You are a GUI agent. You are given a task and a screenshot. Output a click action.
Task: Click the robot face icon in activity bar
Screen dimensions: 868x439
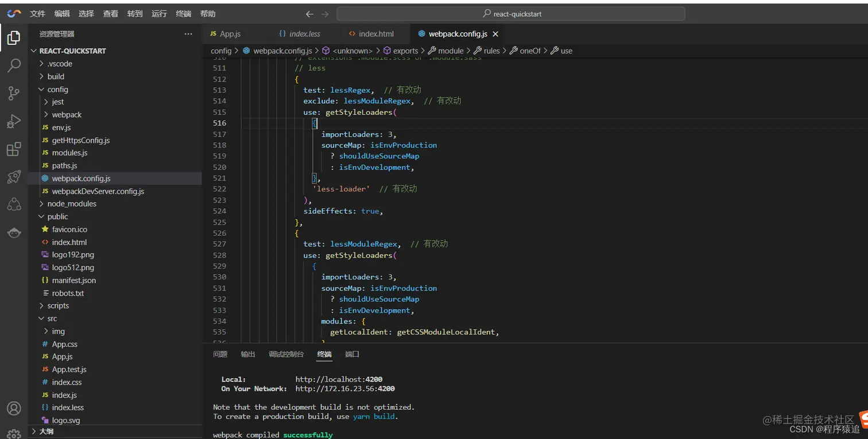tap(14, 232)
